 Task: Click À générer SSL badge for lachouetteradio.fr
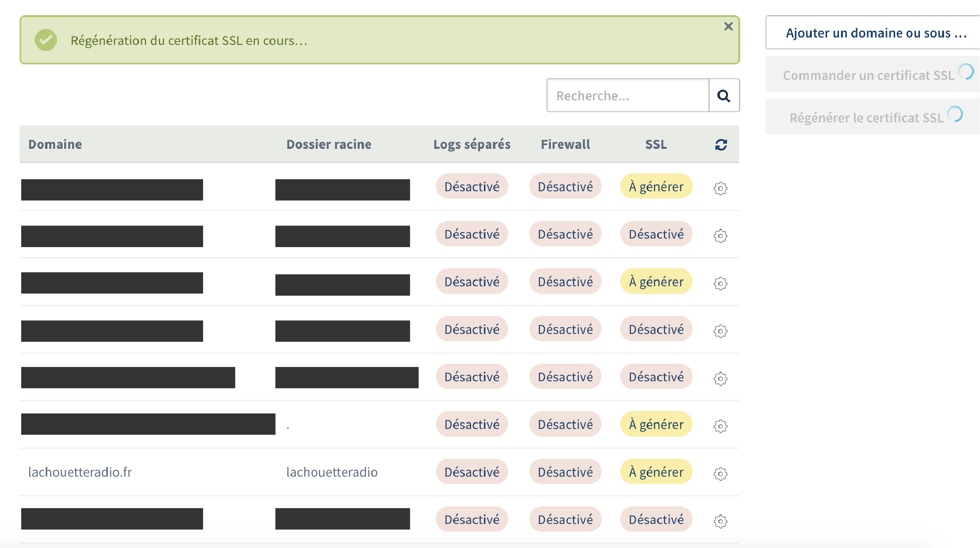(x=656, y=472)
